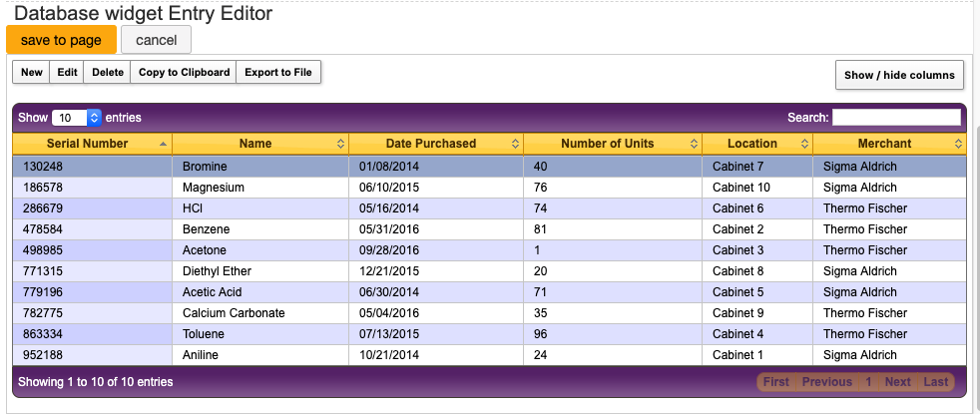Screen dimensions: 980x414
Task: Select the Bromine name cell
Action: click(x=260, y=167)
